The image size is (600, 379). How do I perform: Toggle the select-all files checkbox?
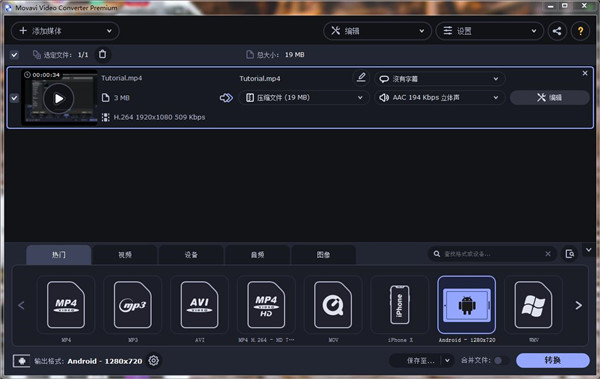14,55
